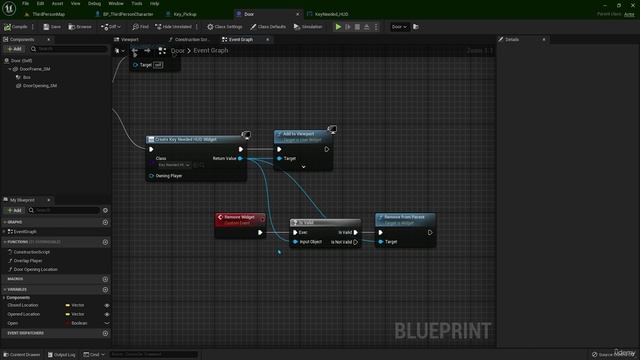Switch to KeyNeeded_HUD tab
The image size is (640, 360).
(x=328, y=14)
